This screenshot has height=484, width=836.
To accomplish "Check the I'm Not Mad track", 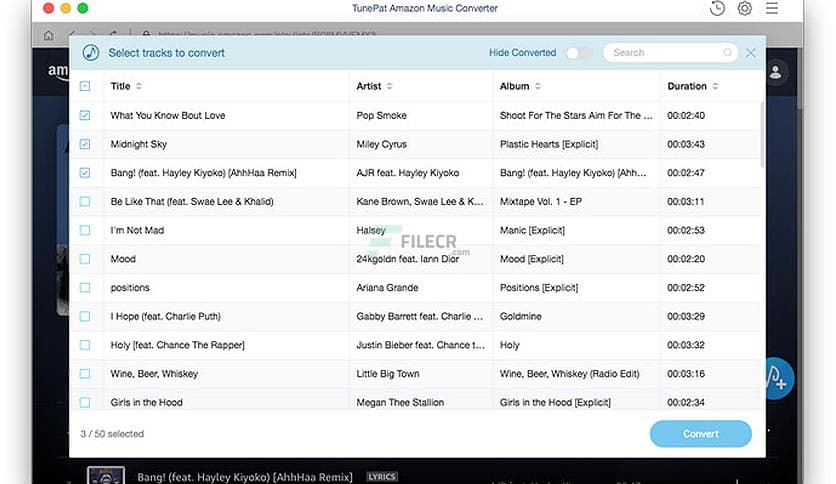I will click(85, 230).
